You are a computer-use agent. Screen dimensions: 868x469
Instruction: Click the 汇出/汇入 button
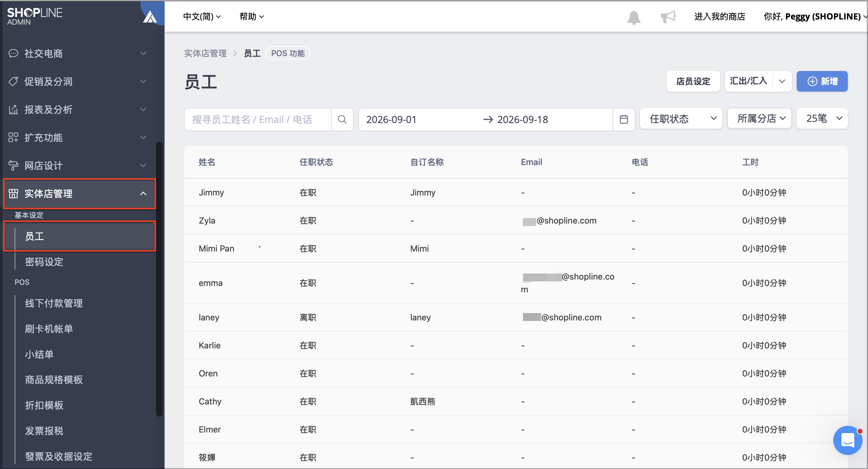coord(749,81)
